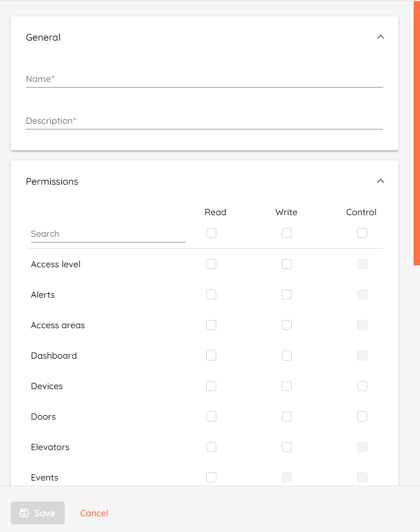Check the select-all Read checkbox in header
The height and width of the screenshot is (532, 420).
coord(211,233)
